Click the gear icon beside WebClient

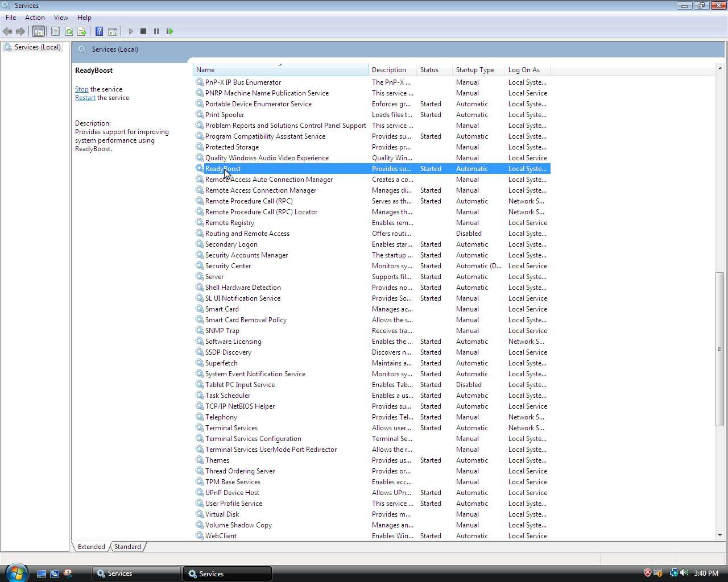coord(200,535)
